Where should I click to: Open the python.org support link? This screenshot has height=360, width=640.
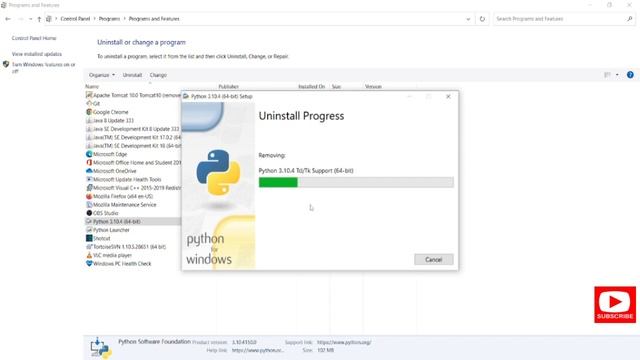[344, 342]
